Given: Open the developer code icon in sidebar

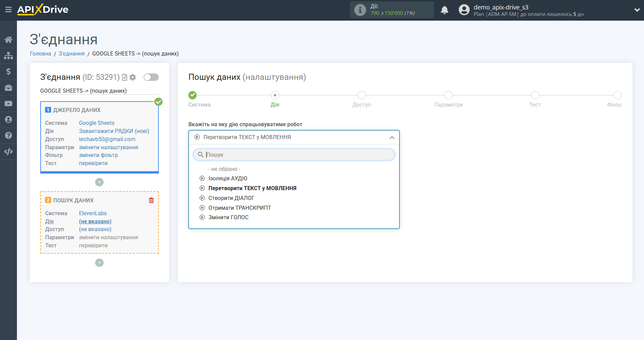Looking at the screenshot, I should (x=8, y=151).
